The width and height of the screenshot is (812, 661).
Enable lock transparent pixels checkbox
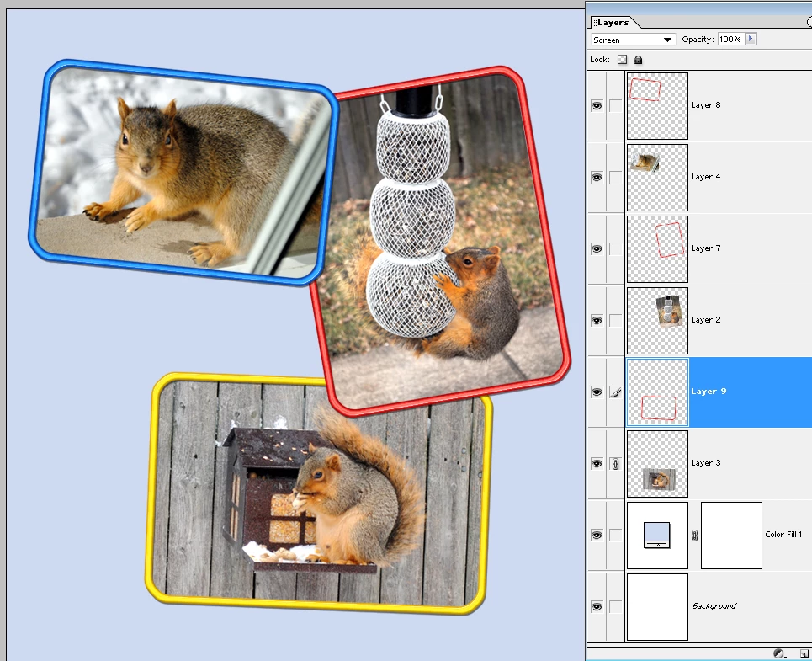[622, 60]
